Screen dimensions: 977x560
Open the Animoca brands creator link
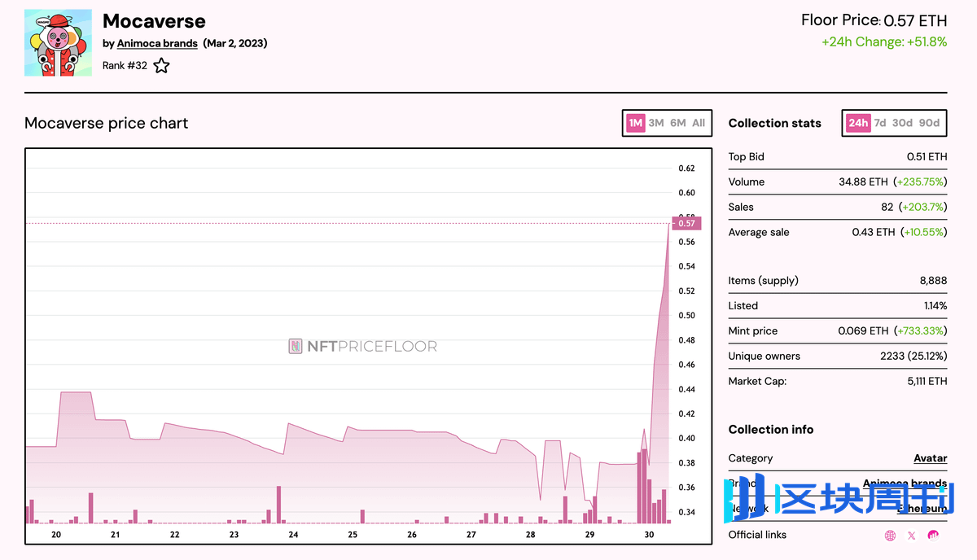(x=157, y=43)
